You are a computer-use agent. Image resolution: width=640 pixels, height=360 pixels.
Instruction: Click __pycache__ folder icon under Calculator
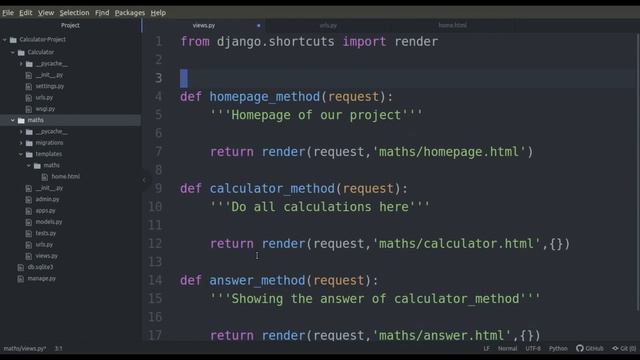(29, 64)
